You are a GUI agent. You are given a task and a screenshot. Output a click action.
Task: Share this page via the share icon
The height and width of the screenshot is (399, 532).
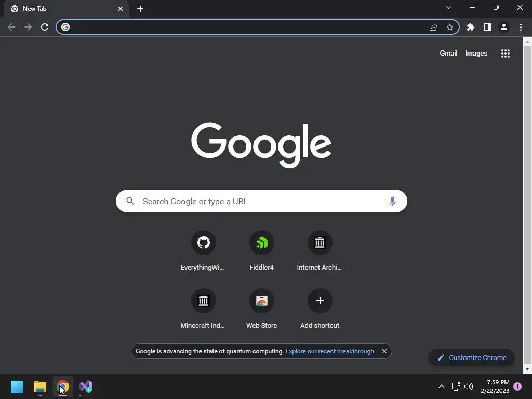pyautogui.click(x=433, y=27)
